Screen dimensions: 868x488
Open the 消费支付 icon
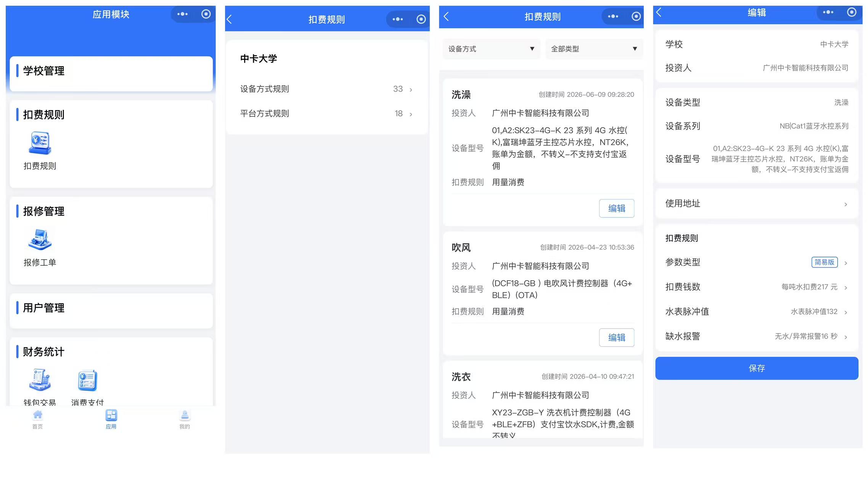[x=88, y=380]
